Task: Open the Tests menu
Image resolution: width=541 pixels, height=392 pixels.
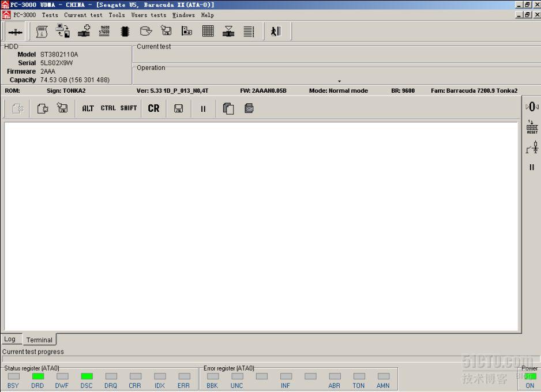Action: coord(50,15)
